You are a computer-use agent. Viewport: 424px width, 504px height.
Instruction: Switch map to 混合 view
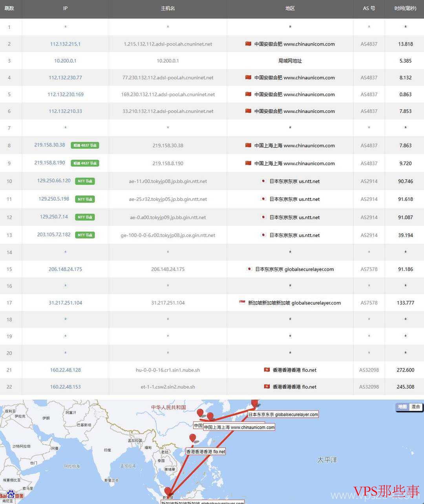pyautogui.click(x=415, y=407)
